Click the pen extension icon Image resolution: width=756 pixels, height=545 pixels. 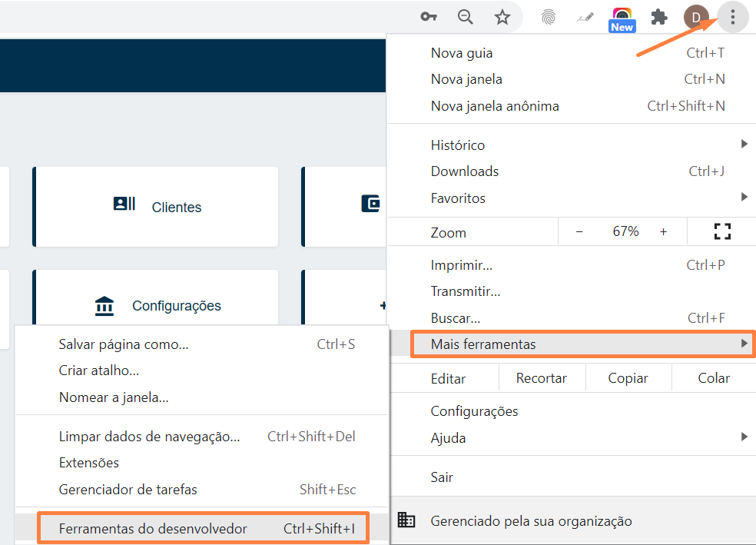click(585, 18)
